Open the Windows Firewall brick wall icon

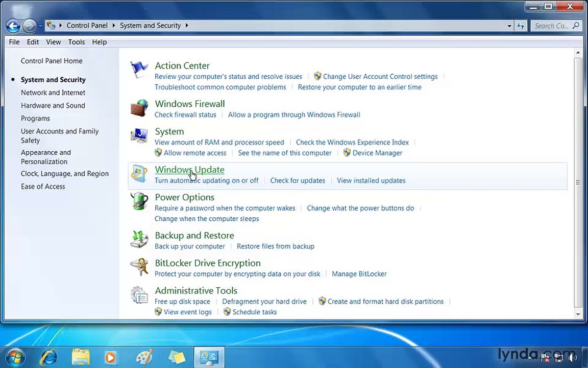click(139, 108)
